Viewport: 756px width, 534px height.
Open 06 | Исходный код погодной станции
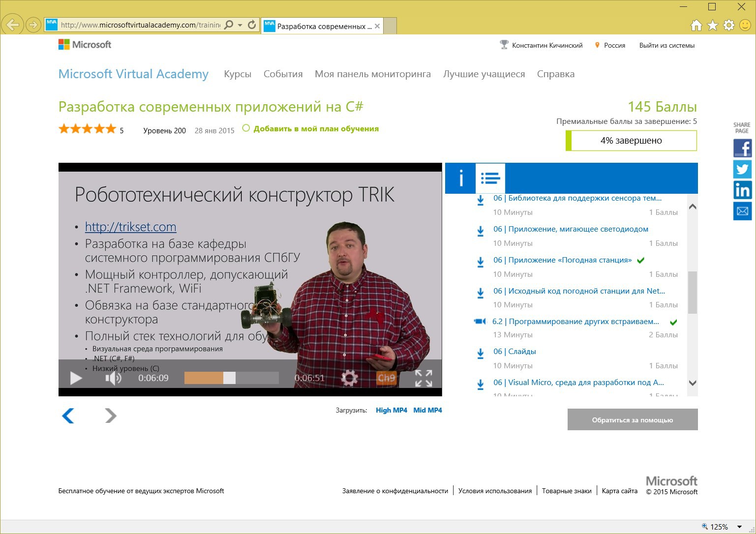click(579, 291)
